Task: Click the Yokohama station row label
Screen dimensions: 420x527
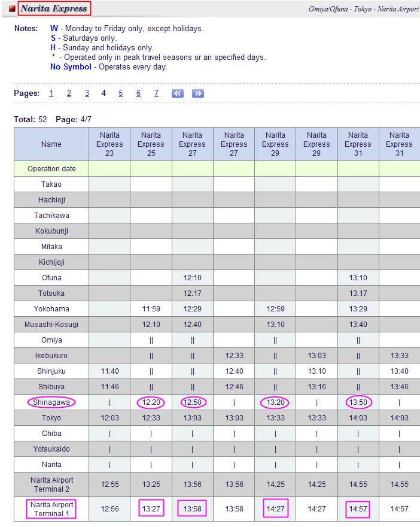Action: pos(51,309)
